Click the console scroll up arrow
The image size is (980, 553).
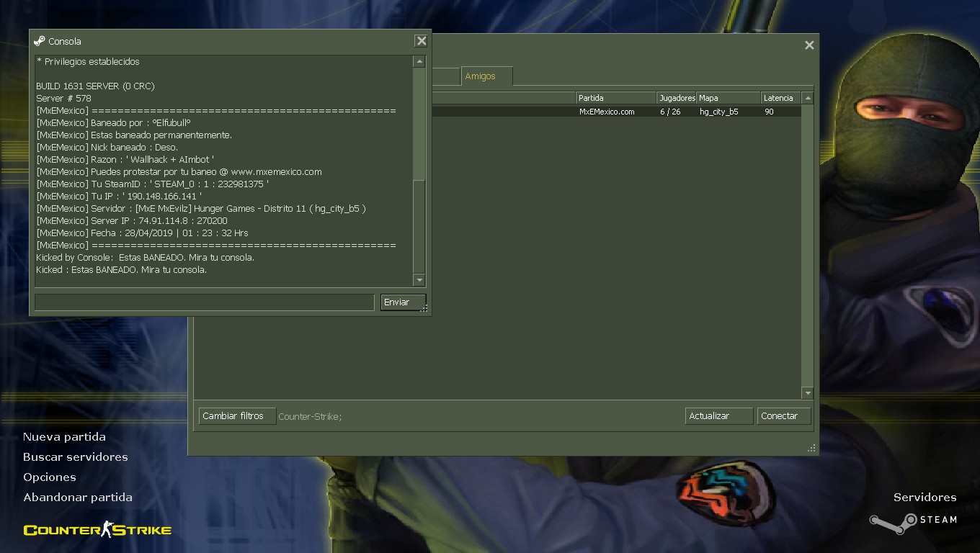point(419,62)
